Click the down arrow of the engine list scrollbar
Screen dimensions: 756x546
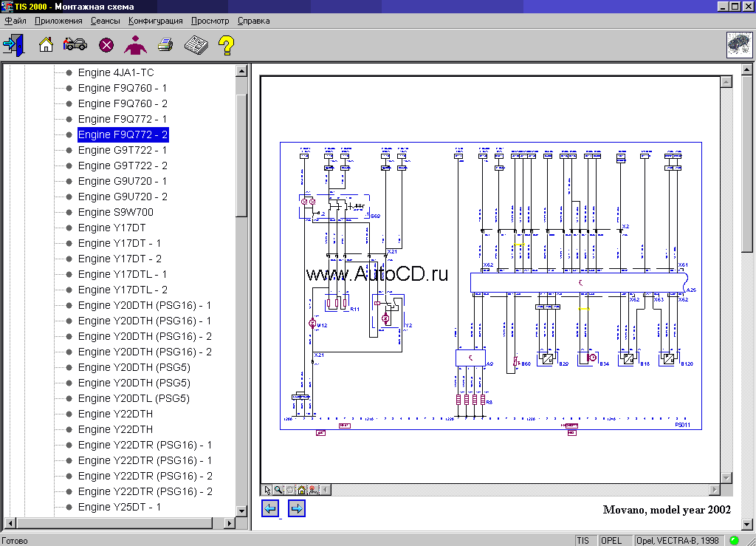[241, 511]
